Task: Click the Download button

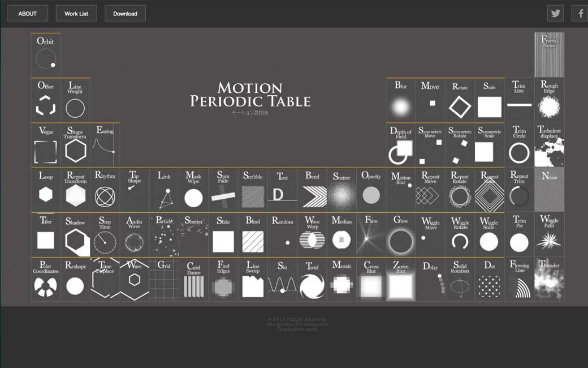Action: tap(125, 14)
